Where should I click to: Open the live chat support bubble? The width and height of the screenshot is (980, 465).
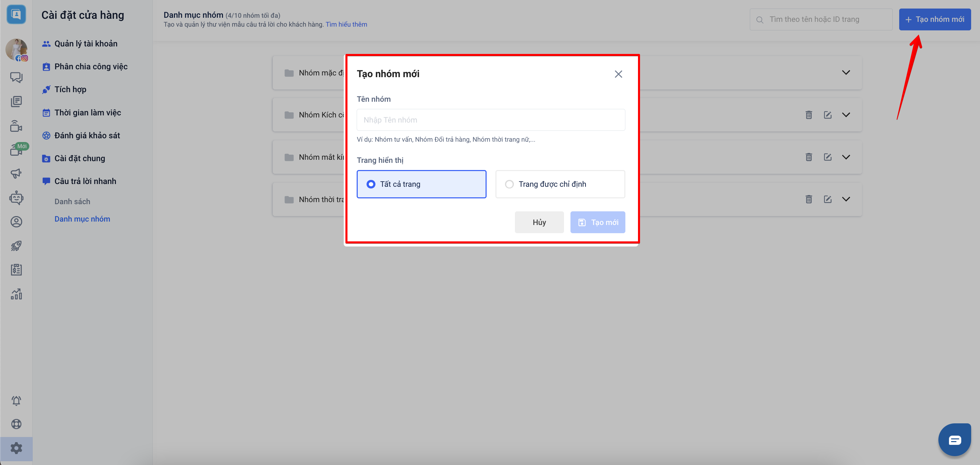coord(954,440)
